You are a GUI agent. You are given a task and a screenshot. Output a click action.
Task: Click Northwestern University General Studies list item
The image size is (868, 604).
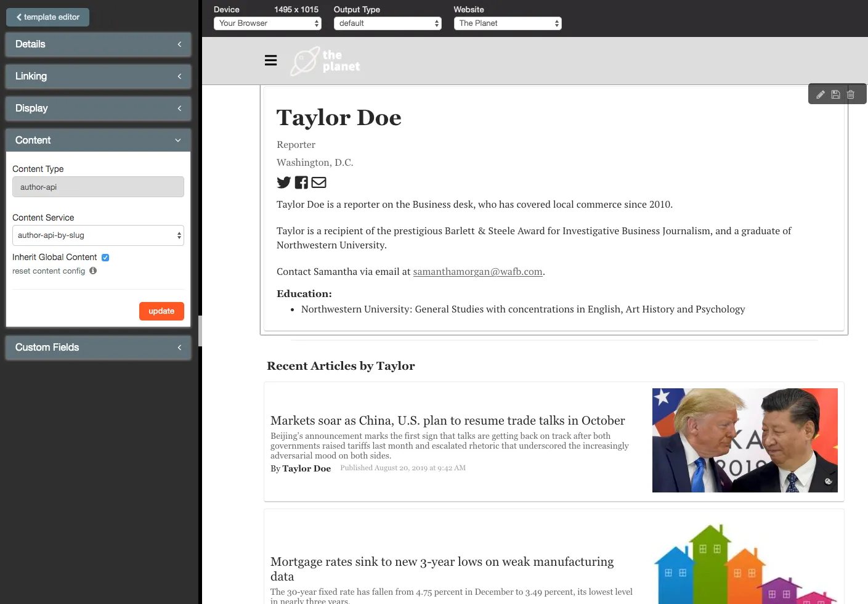[x=523, y=309]
